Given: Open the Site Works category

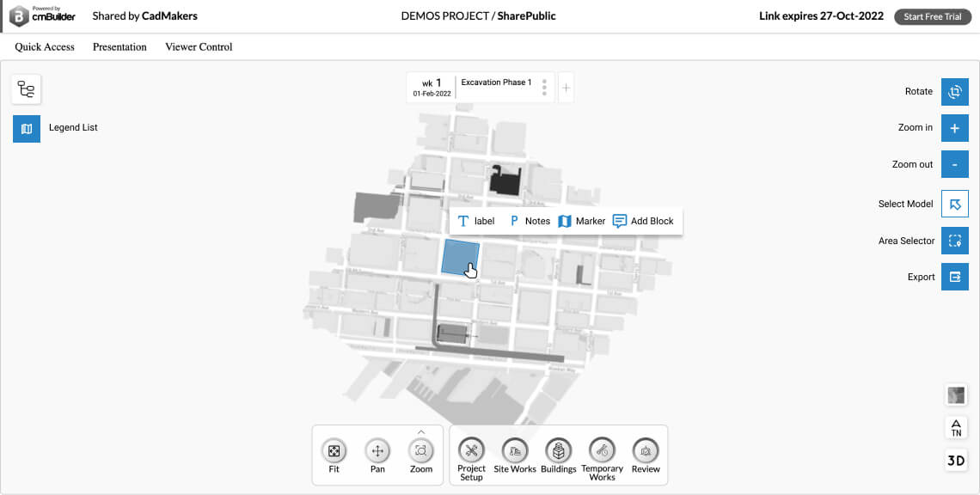Looking at the screenshot, I should pos(514,450).
